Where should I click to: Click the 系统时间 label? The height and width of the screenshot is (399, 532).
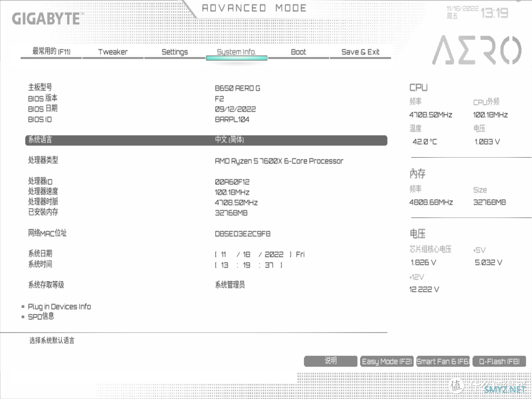pyautogui.click(x=40, y=264)
